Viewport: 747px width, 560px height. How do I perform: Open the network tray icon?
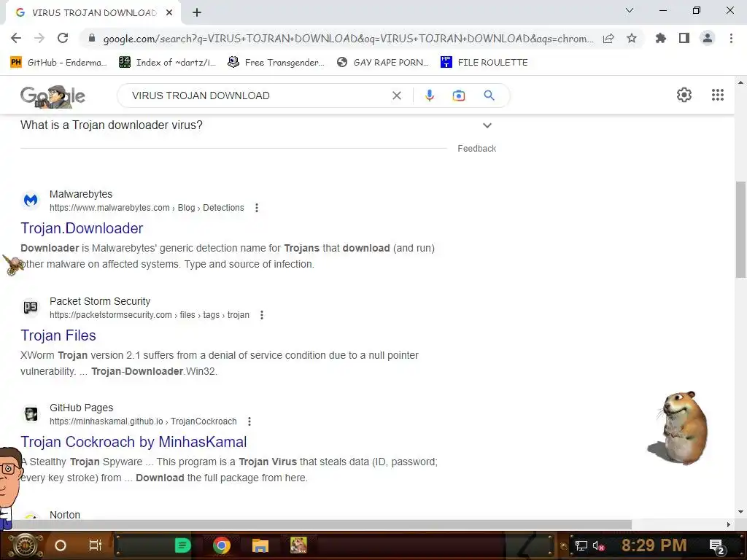coord(581,545)
